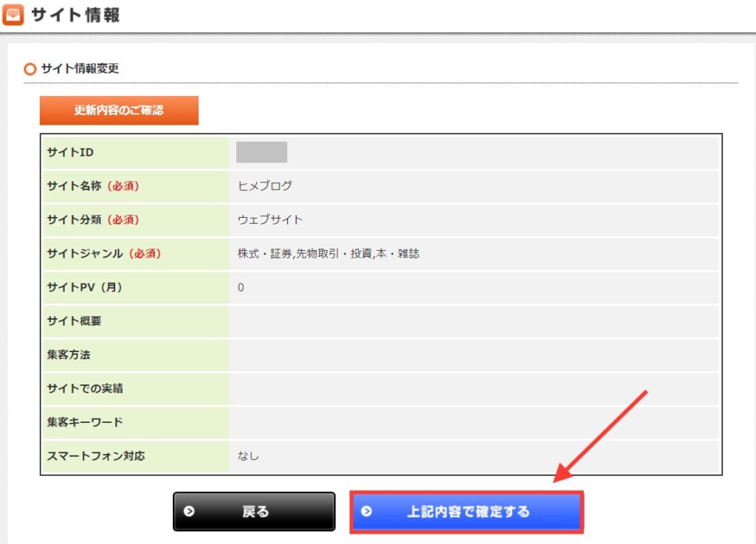Screen dimensions: 756x544
Task: Click the サイト情報変更 section title
Action: (x=80, y=69)
